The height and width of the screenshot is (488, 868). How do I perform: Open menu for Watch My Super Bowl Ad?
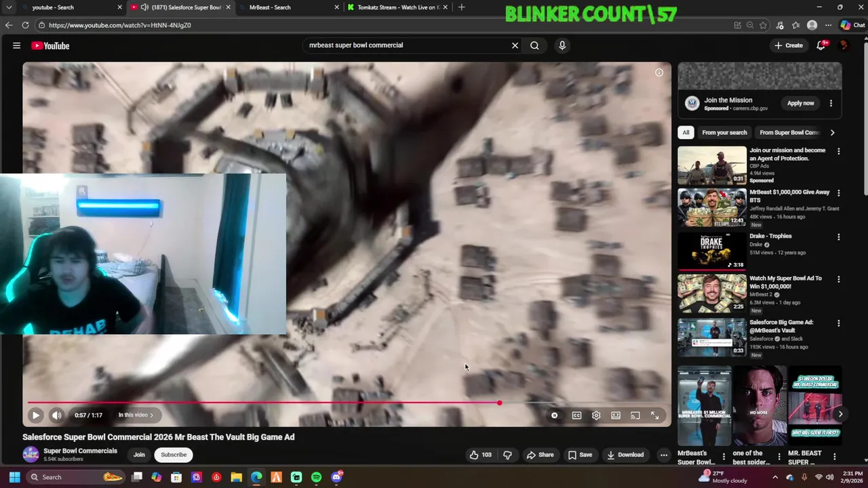click(x=838, y=279)
